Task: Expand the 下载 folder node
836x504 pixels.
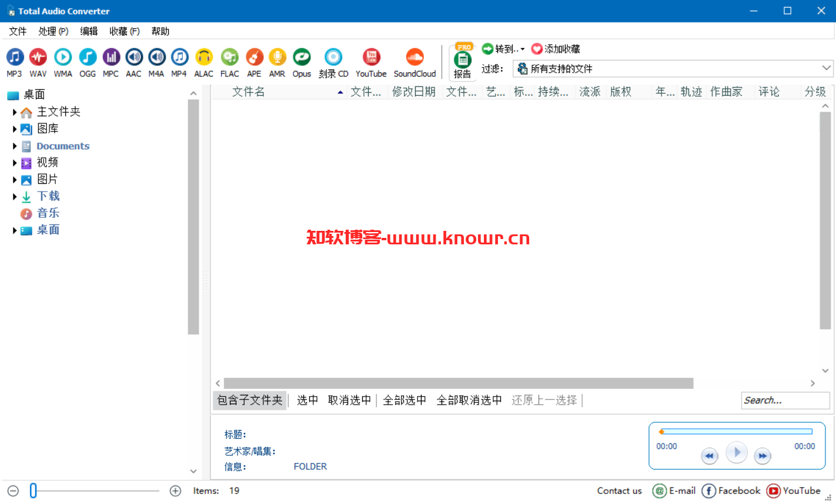Action: pyautogui.click(x=15, y=197)
